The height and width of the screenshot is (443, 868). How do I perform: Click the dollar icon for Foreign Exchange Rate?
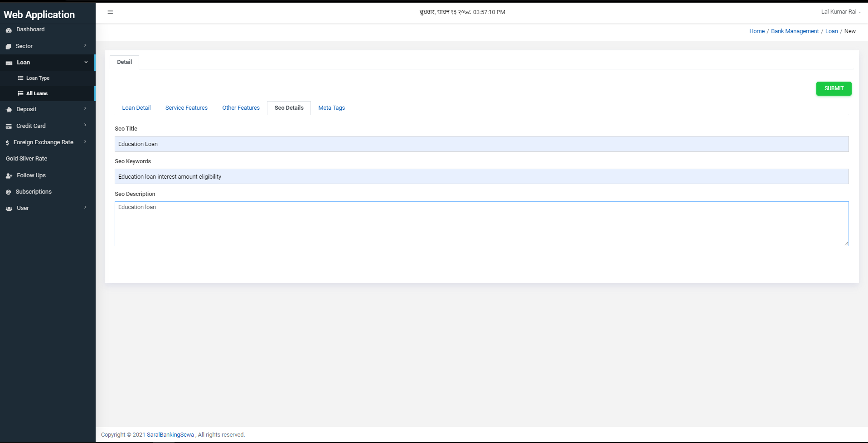(7, 142)
